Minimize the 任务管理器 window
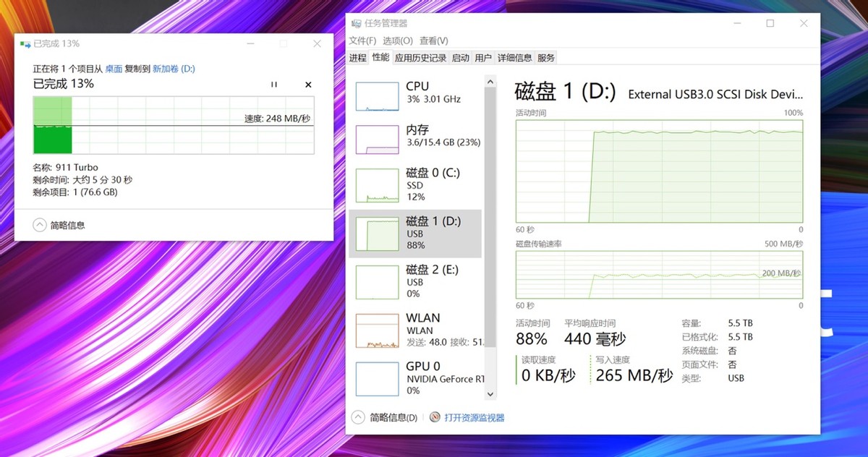Image resolution: width=868 pixels, height=457 pixels. [x=736, y=23]
